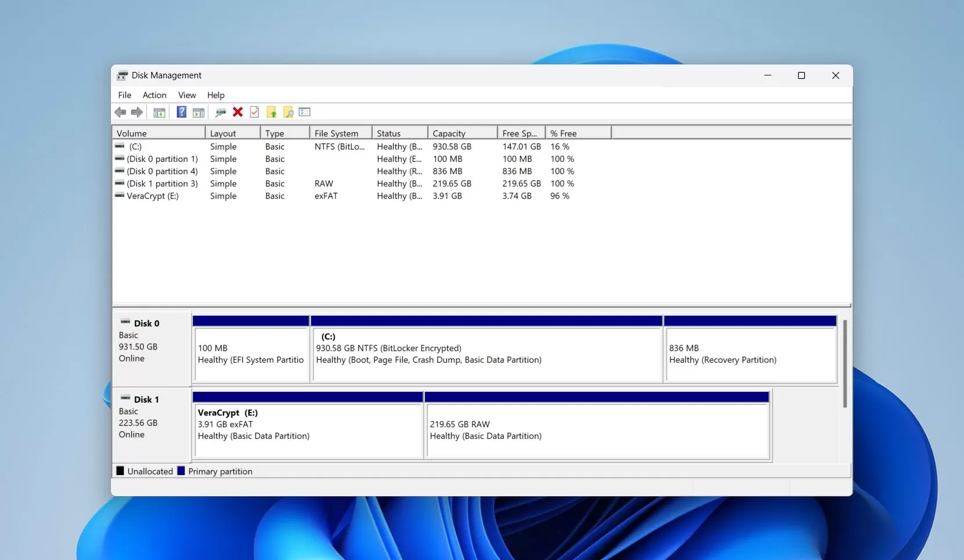Click the NTFS (BitLo... file system cell
964x560 pixels.
[x=340, y=147]
